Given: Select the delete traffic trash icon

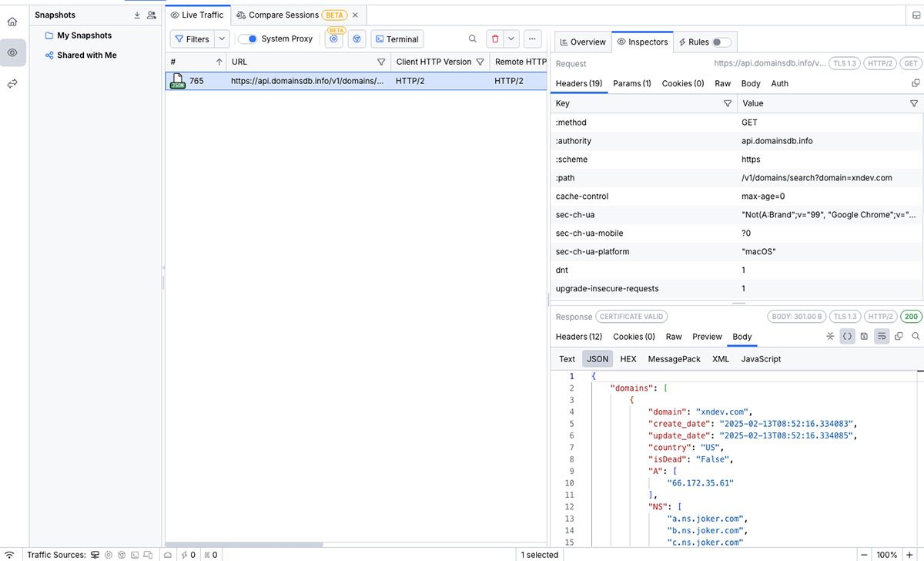Looking at the screenshot, I should click(495, 39).
